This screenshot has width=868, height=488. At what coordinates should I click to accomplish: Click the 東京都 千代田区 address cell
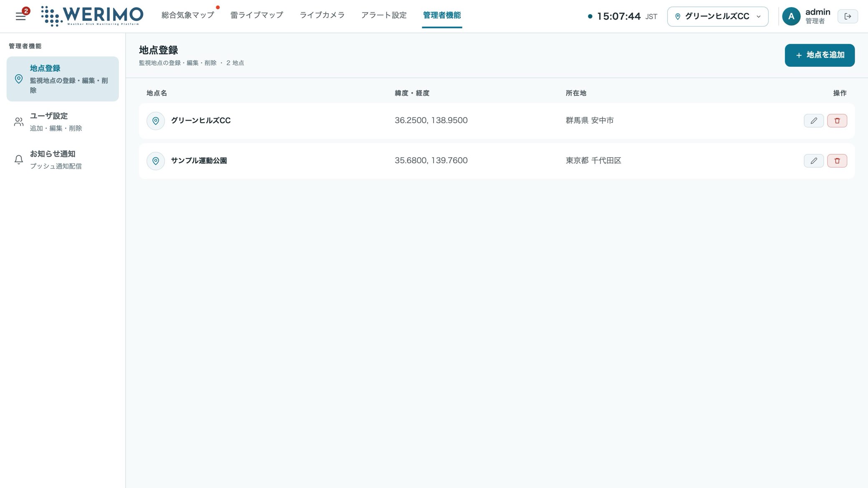593,161
